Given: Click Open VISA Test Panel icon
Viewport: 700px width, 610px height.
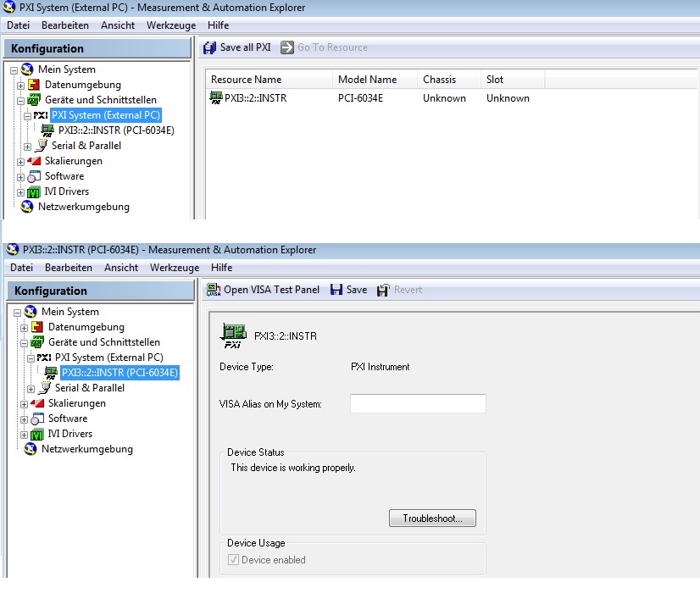Looking at the screenshot, I should (x=214, y=290).
